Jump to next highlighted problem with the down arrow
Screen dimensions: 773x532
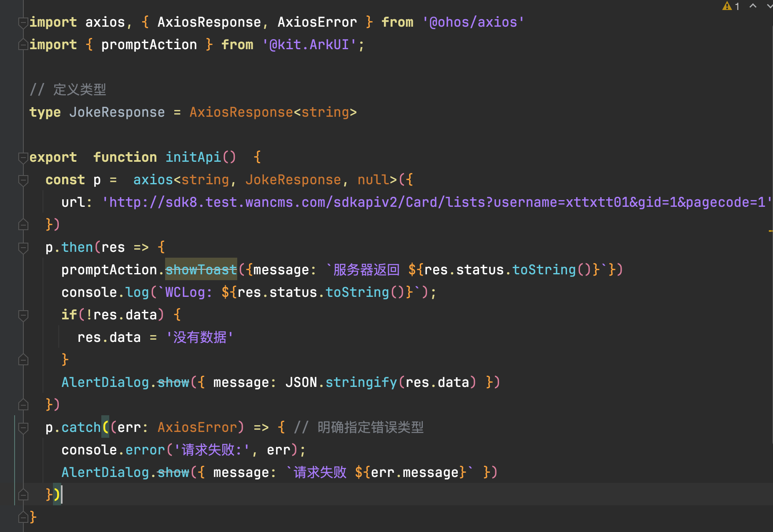click(x=769, y=6)
